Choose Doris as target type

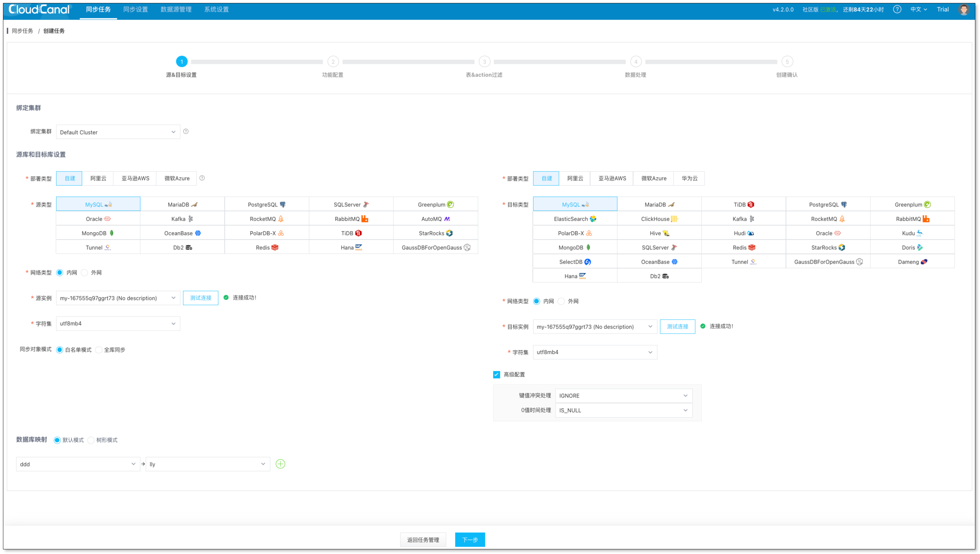[x=912, y=247]
